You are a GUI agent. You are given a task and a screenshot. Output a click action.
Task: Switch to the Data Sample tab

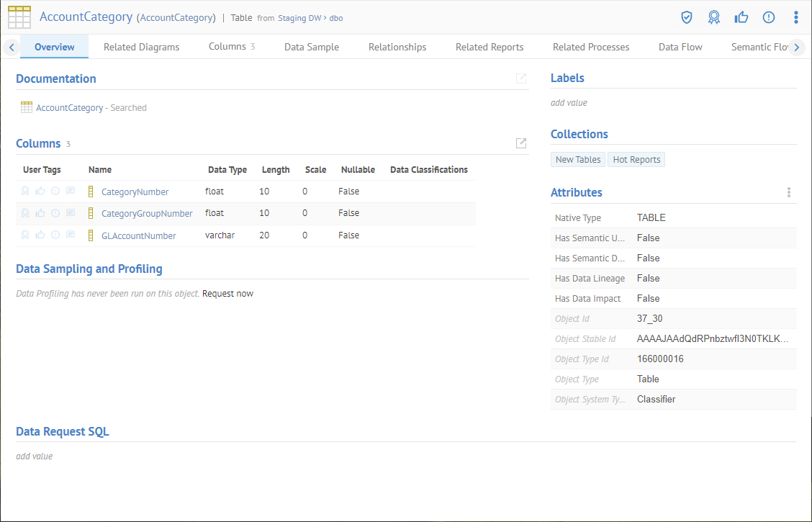tap(311, 46)
